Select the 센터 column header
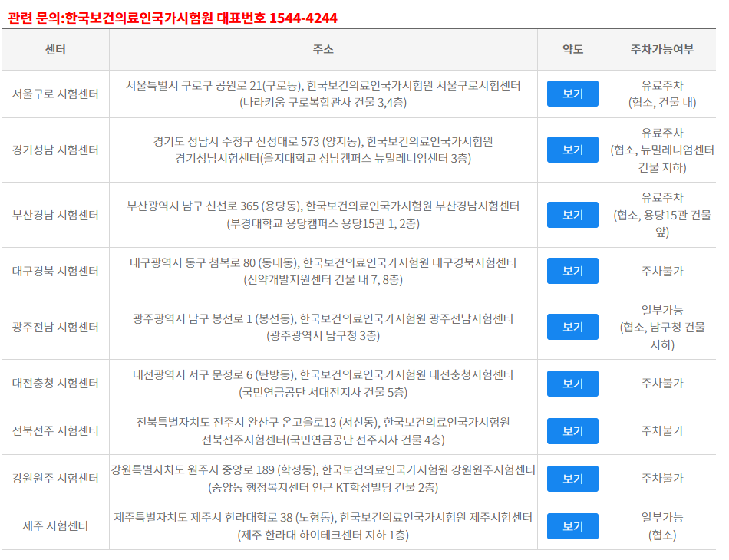 55,49
